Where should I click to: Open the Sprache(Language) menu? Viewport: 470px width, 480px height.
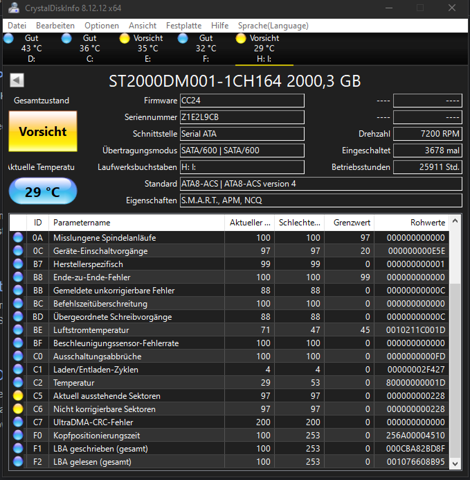[273, 26]
